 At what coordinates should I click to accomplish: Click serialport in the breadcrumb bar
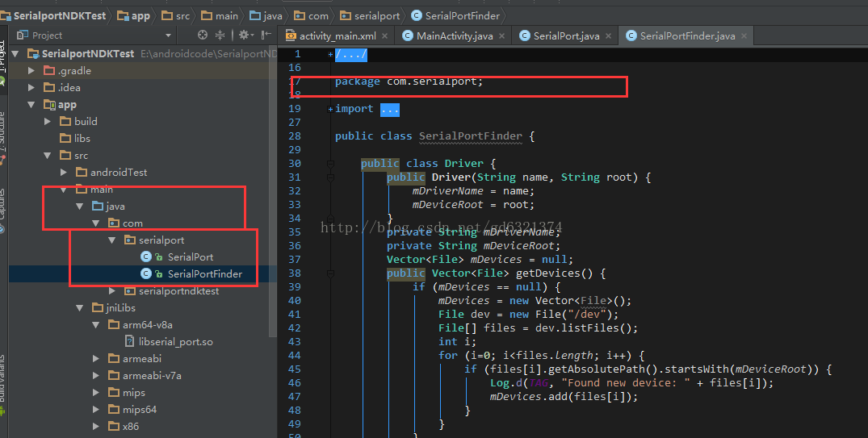coord(370,15)
